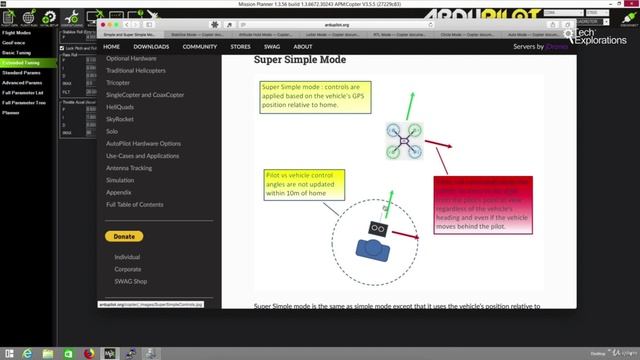Go back in the browser
This screenshot has height=360, width=640.
(127, 25)
